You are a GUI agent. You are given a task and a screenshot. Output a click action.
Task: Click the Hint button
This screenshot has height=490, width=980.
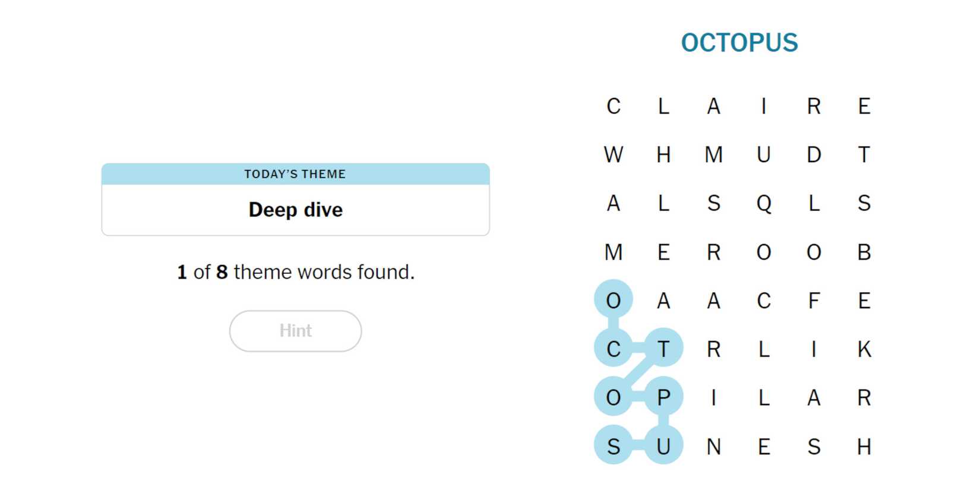(295, 331)
